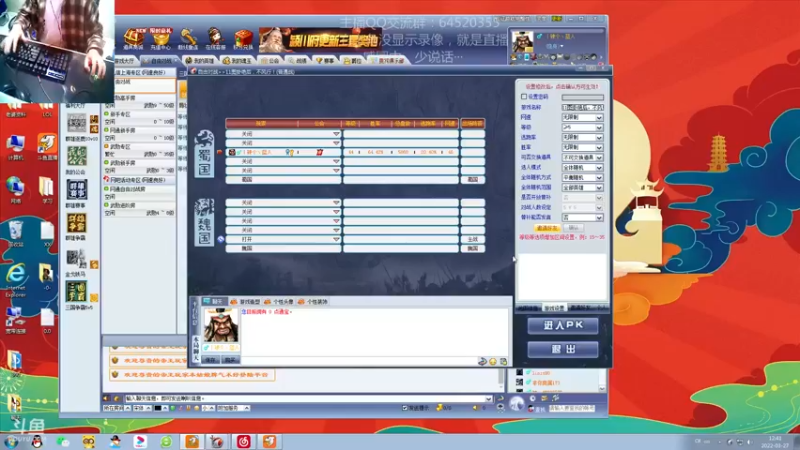Open the 全体随机范围 dropdown

tap(582, 187)
